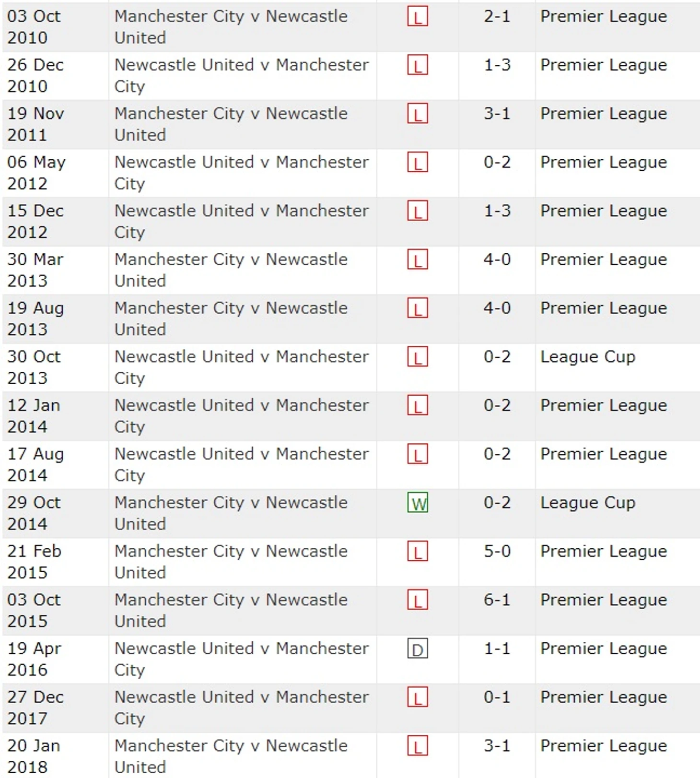The width and height of the screenshot is (700, 778).
Task: Click the loss icon for 20 Jan 2018
Action: click(x=417, y=747)
